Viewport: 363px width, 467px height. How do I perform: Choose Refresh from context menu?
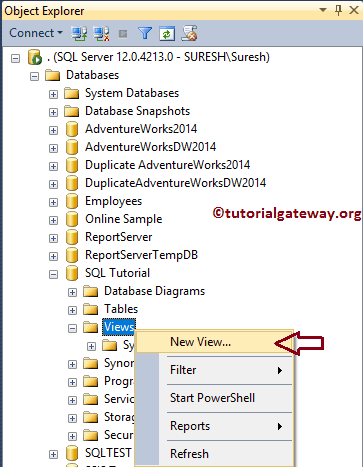coord(215,454)
